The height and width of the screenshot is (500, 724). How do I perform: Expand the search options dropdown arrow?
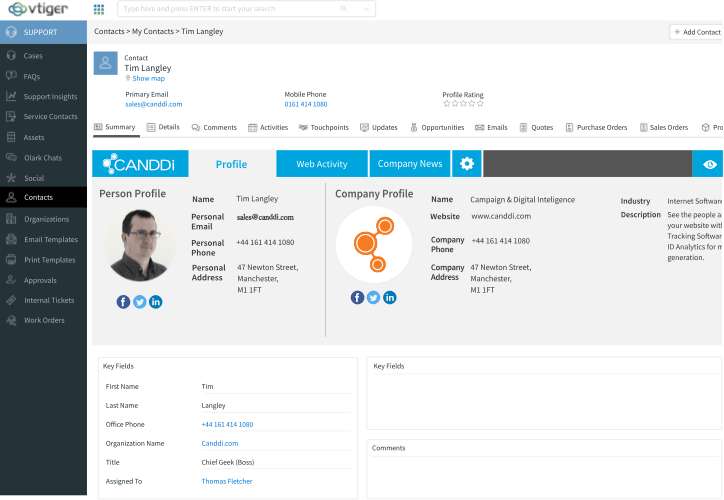367,9
